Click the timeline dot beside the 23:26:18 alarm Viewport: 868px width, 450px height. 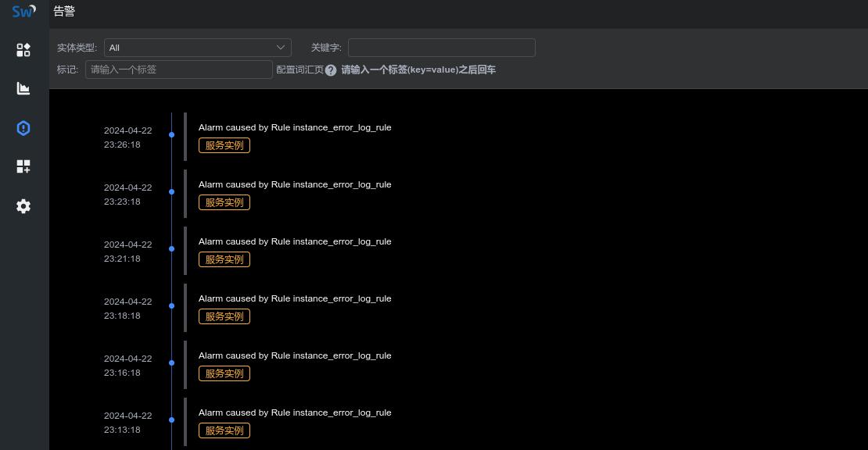click(171, 134)
